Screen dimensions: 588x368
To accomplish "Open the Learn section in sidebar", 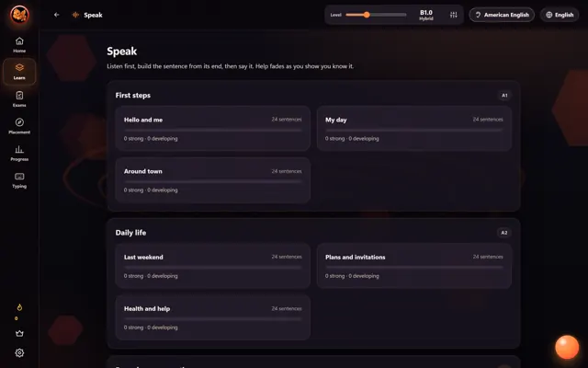I will pyautogui.click(x=19, y=72).
